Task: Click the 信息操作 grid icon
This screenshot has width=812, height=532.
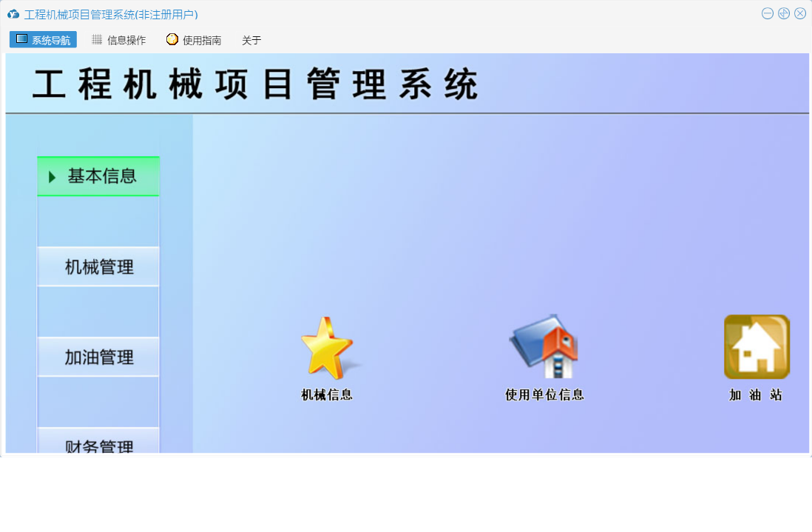Action: tap(97, 39)
